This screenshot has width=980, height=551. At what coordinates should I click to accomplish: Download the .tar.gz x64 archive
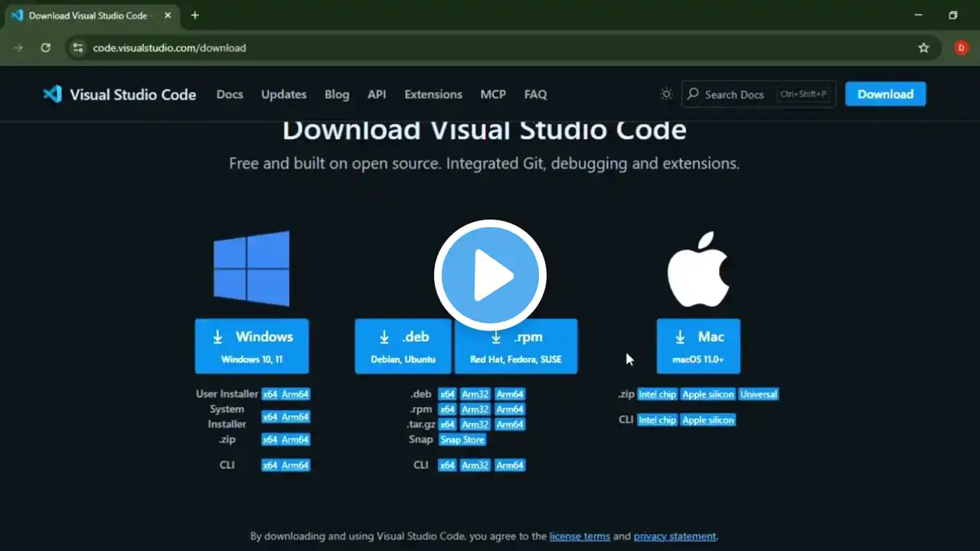[447, 425]
